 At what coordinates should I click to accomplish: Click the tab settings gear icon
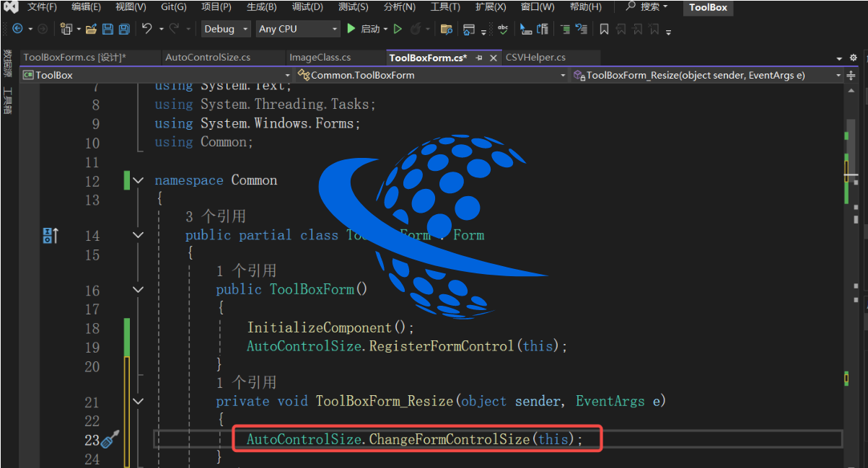(853, 58)
